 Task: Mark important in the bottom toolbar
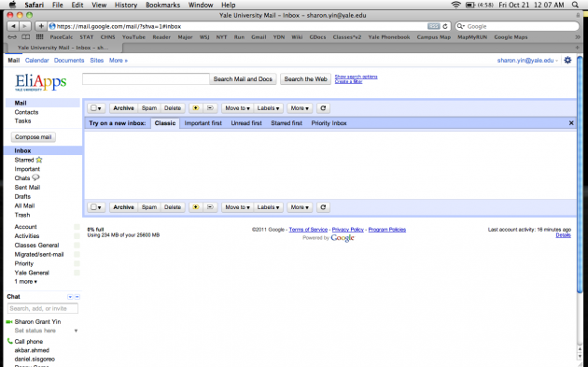[x=196, y=207]
